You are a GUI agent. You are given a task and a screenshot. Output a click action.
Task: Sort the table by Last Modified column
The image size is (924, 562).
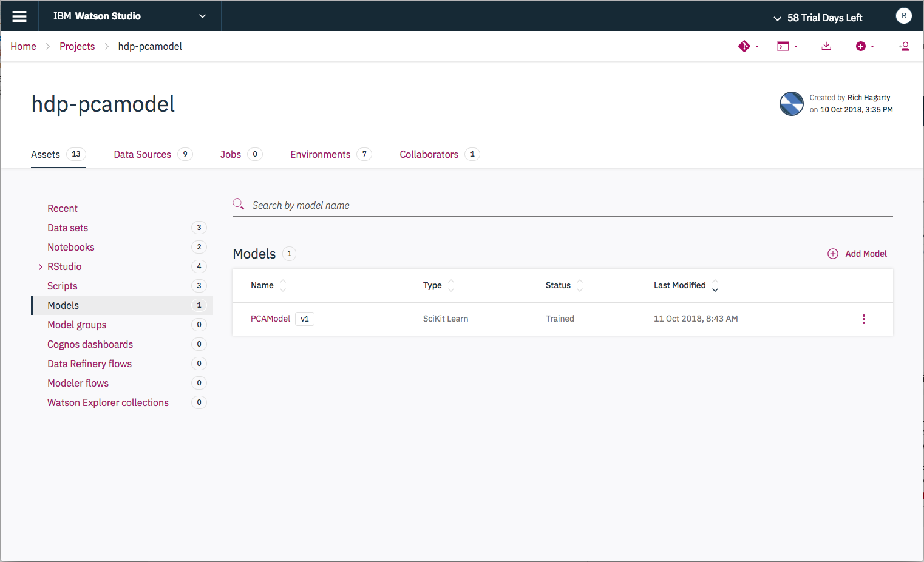pos(686,285)
